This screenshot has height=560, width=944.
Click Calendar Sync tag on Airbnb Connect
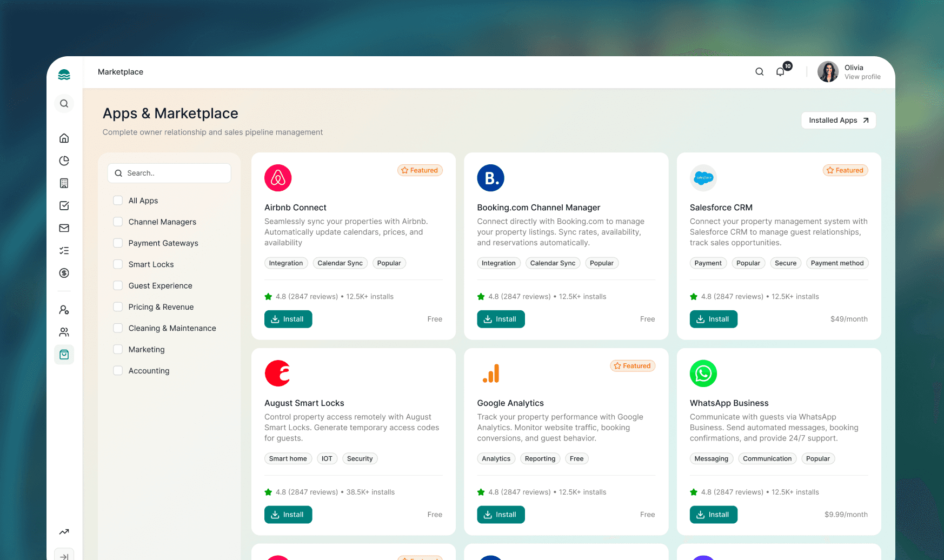coord(340,263)
